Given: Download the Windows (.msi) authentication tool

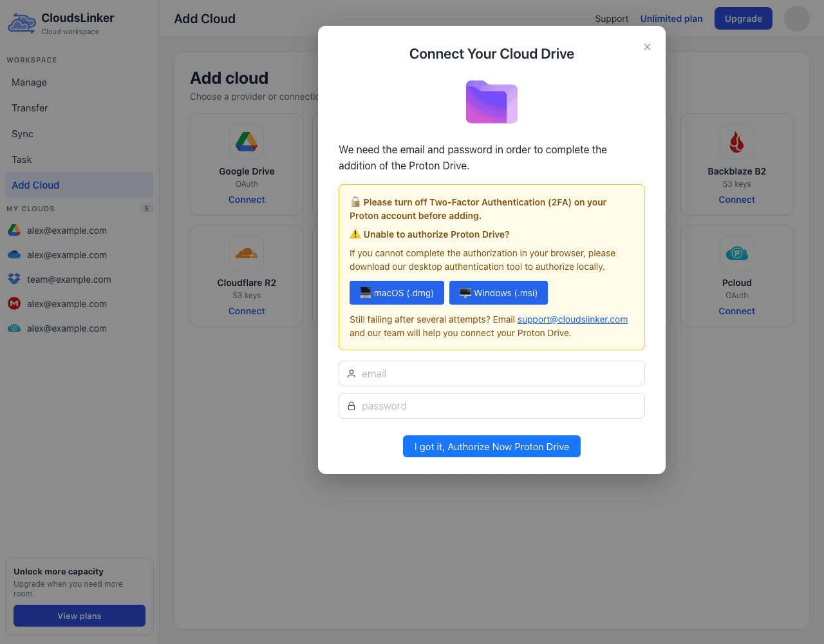Looking at the screenshot, I should click(x=498, y=293).
